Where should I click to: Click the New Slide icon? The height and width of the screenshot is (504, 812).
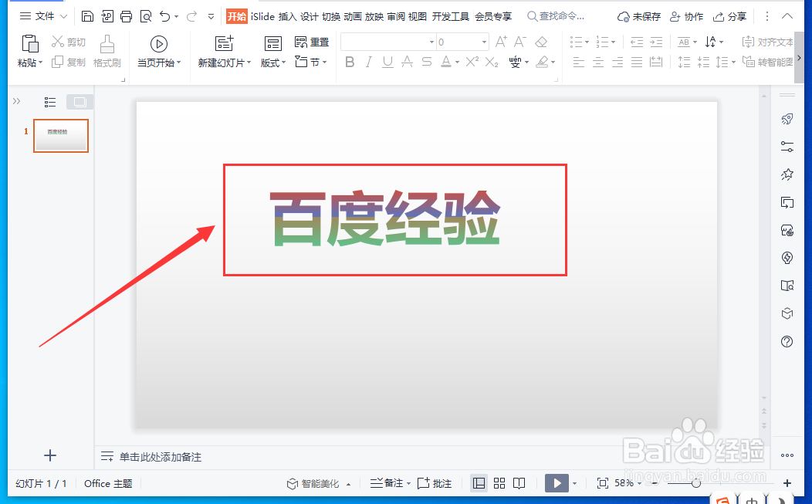coord(225,44)
